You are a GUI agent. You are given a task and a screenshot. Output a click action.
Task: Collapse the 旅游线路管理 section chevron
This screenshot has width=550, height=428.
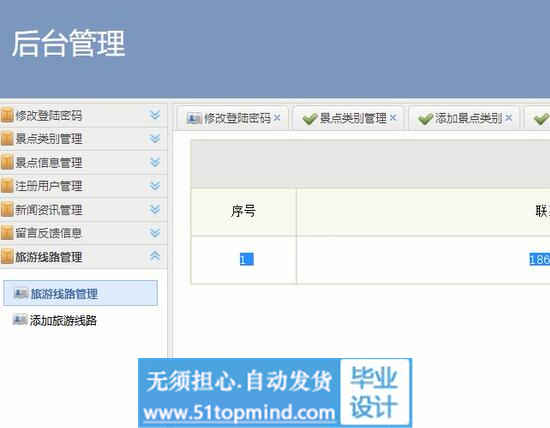[x=155, y=256]
